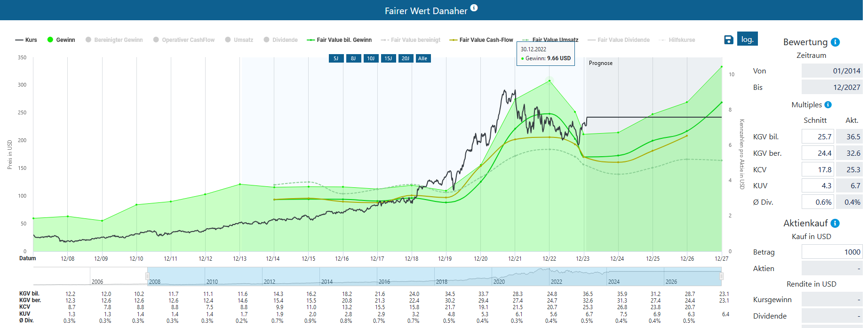Show the Aktienkauf info icon
This screenshot has height=328, width=868.
coord(835,223)
